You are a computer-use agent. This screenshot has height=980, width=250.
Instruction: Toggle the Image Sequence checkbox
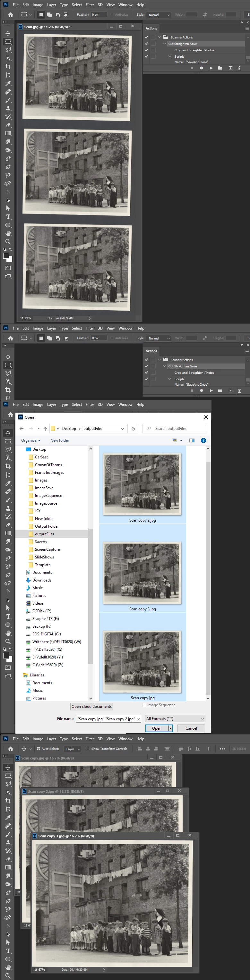point(144,705)
